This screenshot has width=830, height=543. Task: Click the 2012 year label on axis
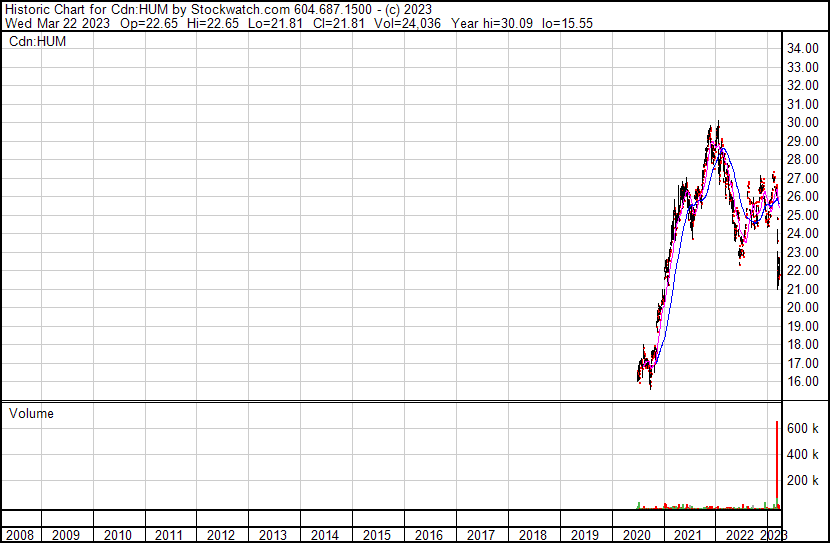(x=221, y=535)
